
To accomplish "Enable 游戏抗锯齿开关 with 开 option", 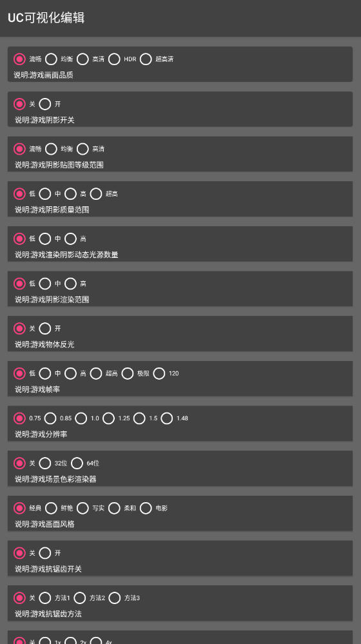I will point(45,553).
